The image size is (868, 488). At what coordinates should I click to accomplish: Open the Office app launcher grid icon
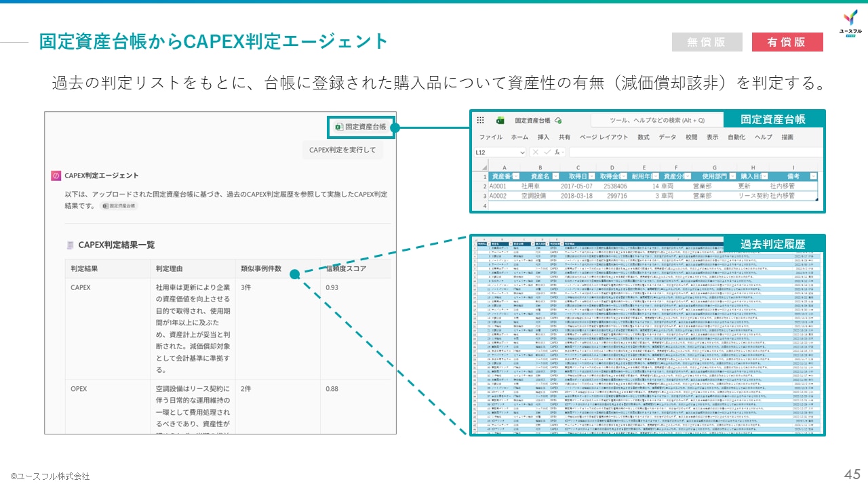tap(481, 119)
